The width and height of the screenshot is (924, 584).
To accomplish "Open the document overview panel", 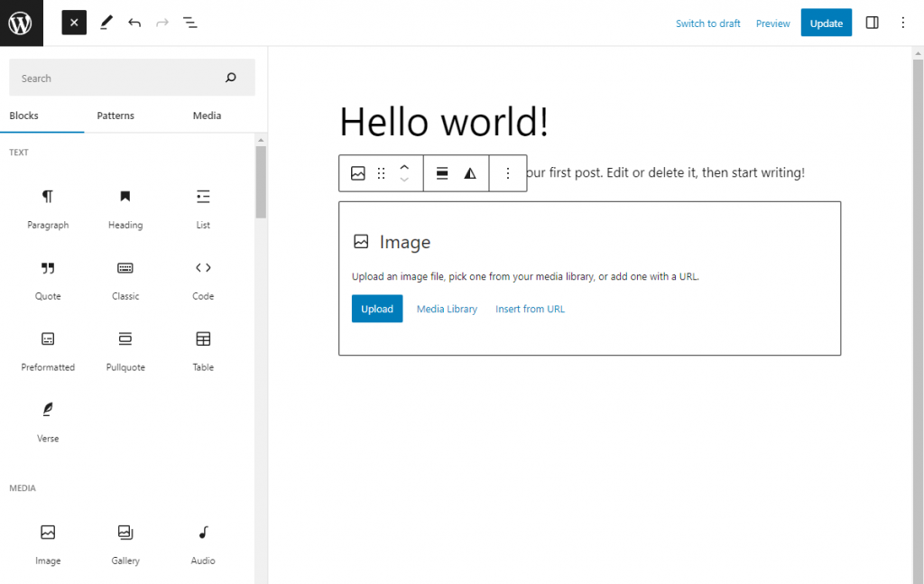I will pyautogui.click(x=189, y=23).
